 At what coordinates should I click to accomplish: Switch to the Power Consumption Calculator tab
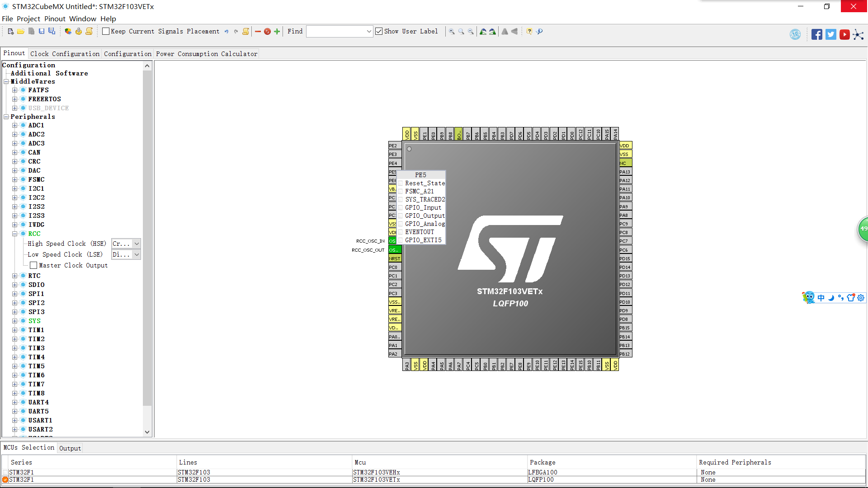coord(207,54)
